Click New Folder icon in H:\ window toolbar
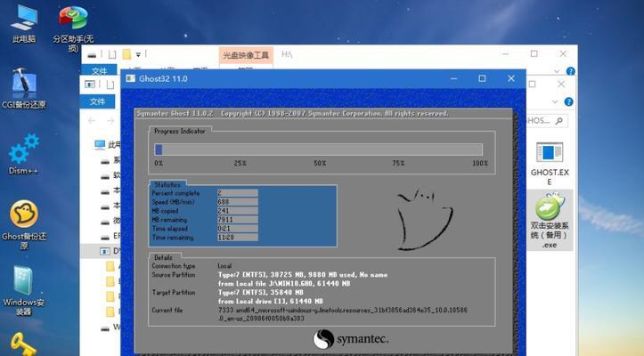 [126, 54]
